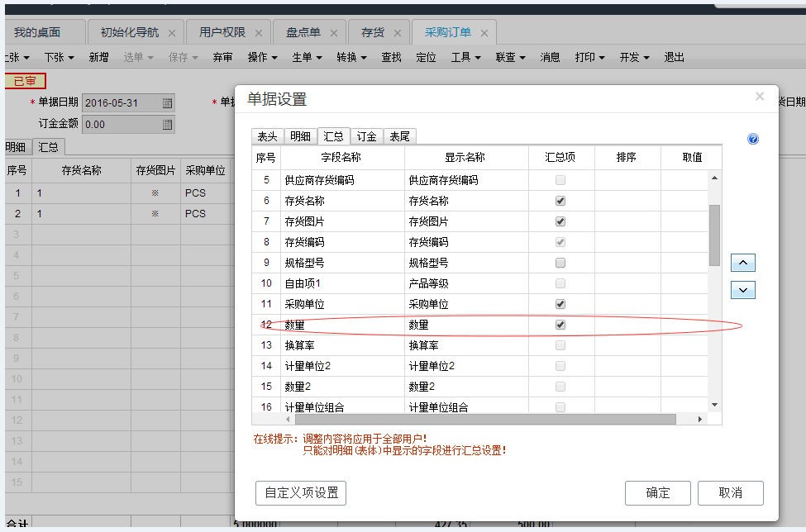Move the selected field up with the up arrow
This screenshot has height=532, width=806.
point(743,262)
